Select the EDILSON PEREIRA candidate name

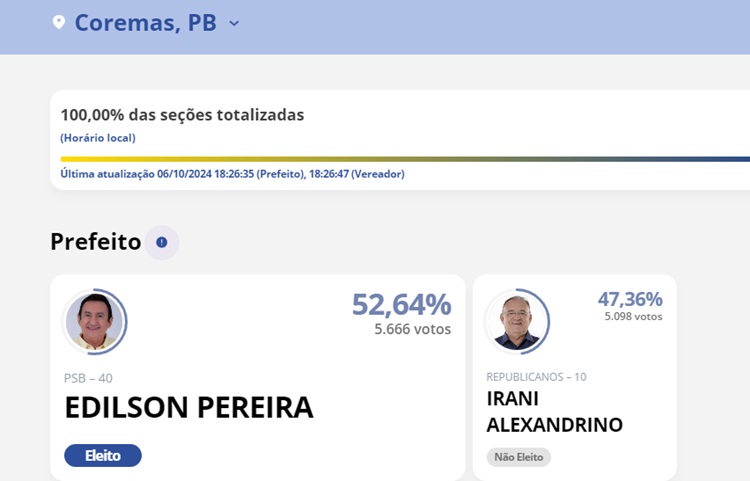189,408
